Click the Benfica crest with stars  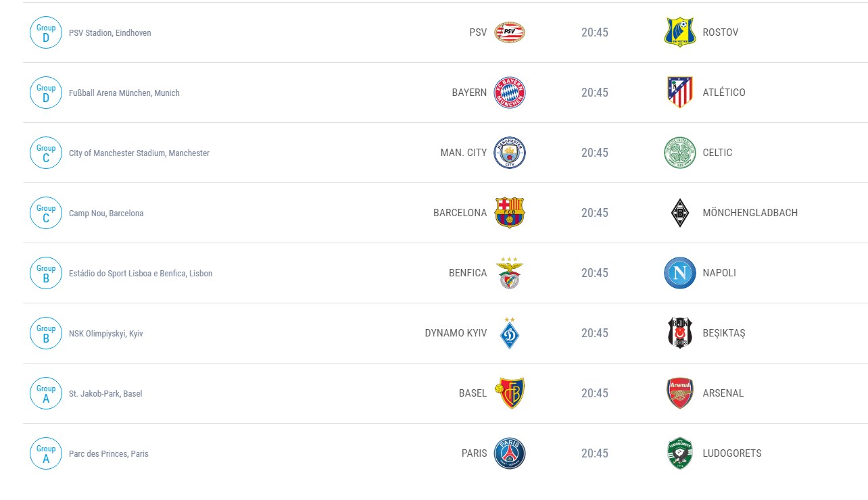pyautogui.click(x=510, y=272)
